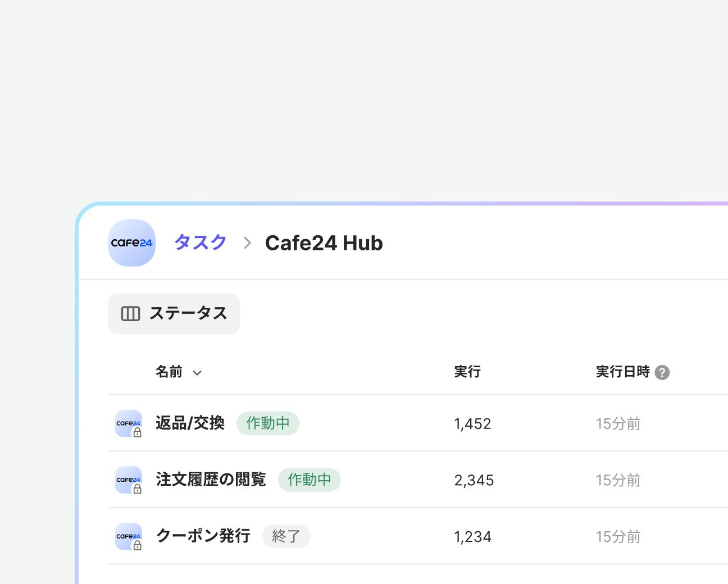Click the ステータス filter button
Image resolution: width=728 pixels, height=584 pixels.
pos(174,313)
